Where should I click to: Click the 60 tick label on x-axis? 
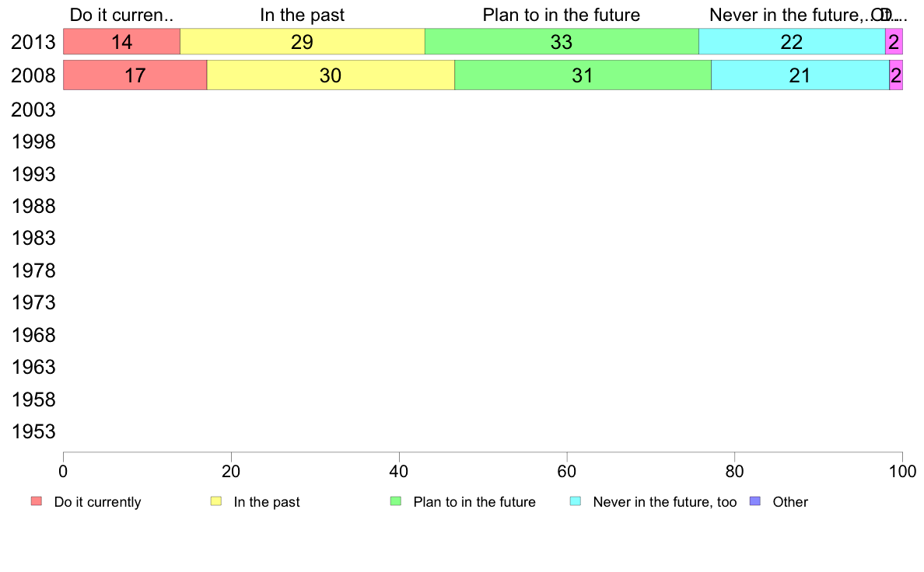click(567, 471)
